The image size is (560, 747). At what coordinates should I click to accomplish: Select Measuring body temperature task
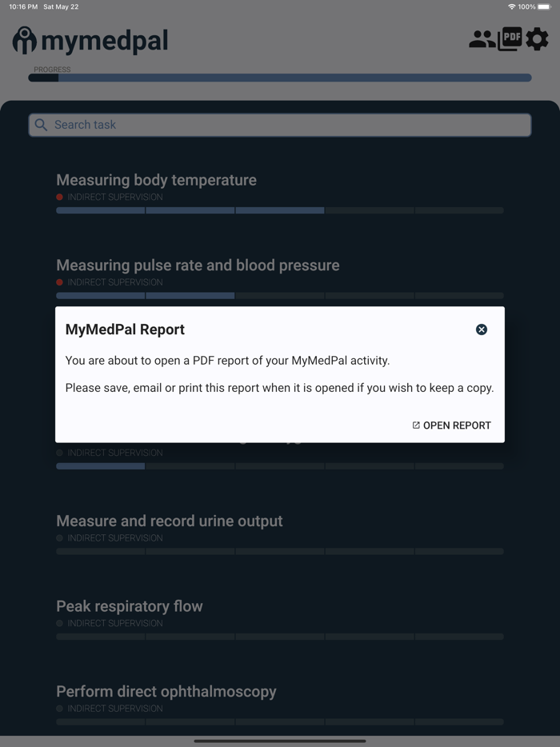(156, 180)
